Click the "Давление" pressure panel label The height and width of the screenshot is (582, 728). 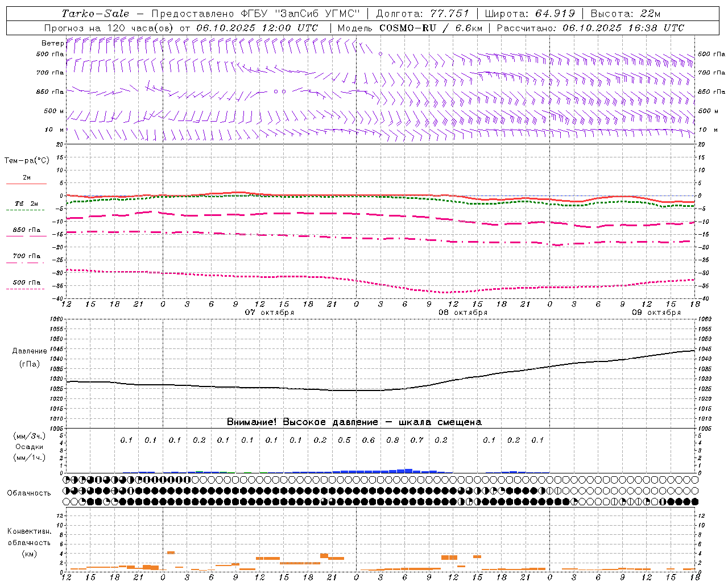coord(30,351)
